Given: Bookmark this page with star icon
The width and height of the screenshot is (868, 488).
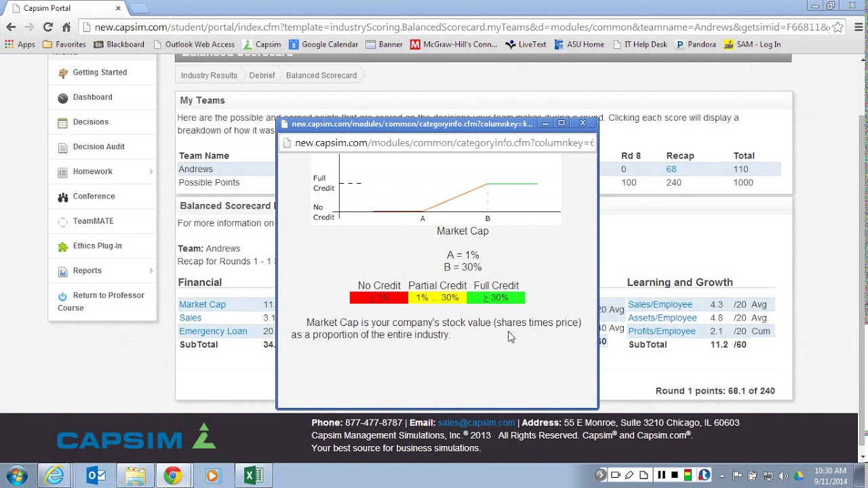Looking at the screenshot, I should [x=837, y=27].
